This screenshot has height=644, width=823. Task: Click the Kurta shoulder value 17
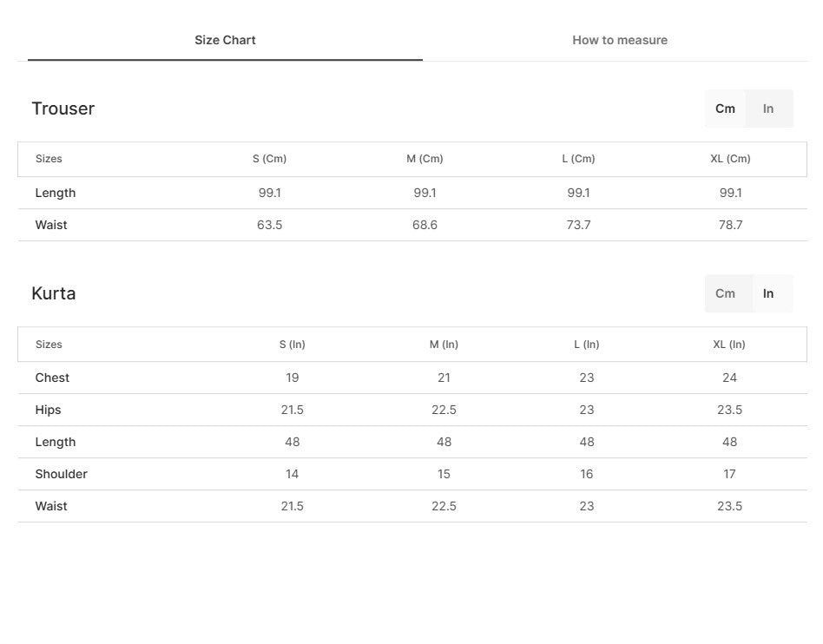tap(729, 474)
